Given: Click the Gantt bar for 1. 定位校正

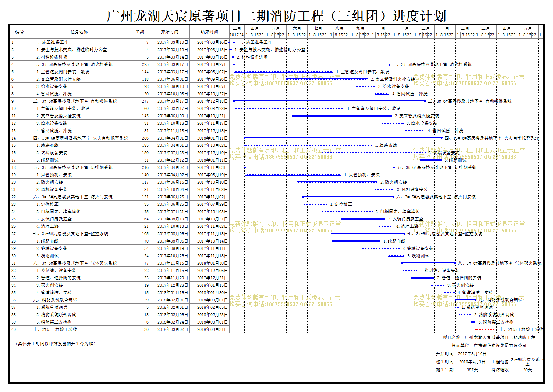Looking at the screenshot, I should tap(315, 204).
